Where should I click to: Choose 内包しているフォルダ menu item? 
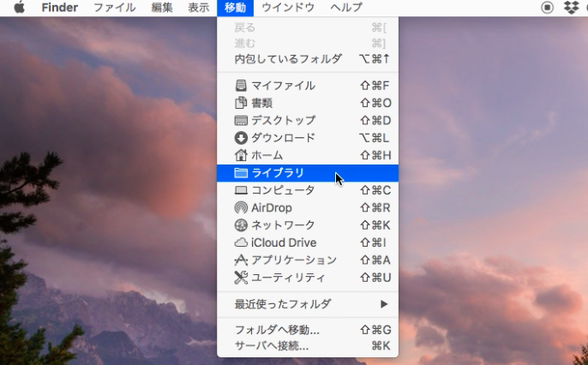pos(308,59)
